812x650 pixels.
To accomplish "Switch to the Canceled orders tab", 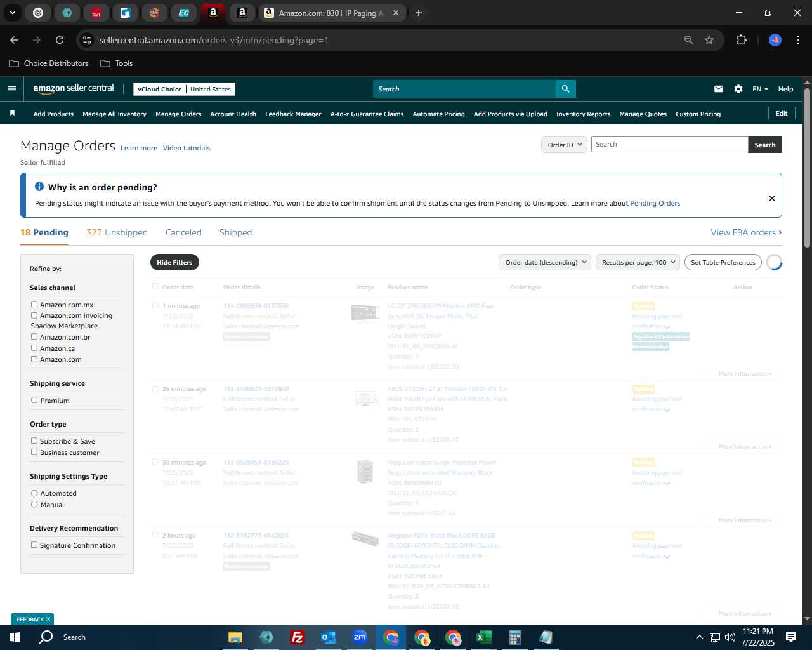I will click(x=183, y=232).
